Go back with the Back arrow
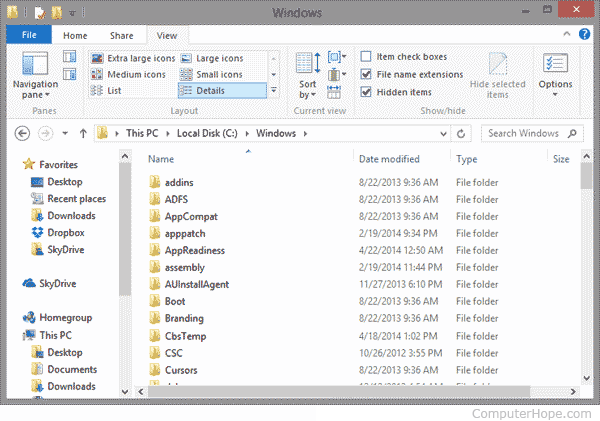The image size is (600, 421). tap(22, 134)
